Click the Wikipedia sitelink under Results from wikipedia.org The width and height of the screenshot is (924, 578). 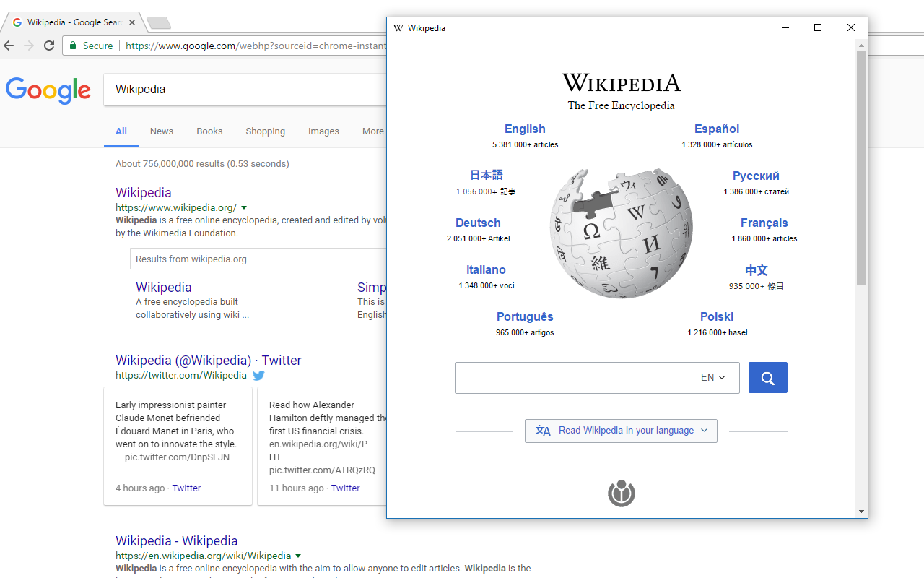[164, 288]
